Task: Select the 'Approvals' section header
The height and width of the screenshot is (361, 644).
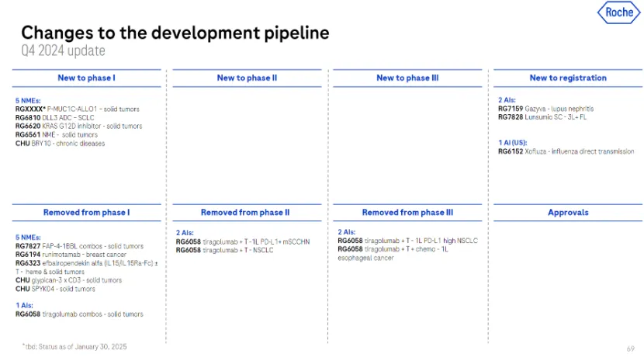Action: [568, 213]
